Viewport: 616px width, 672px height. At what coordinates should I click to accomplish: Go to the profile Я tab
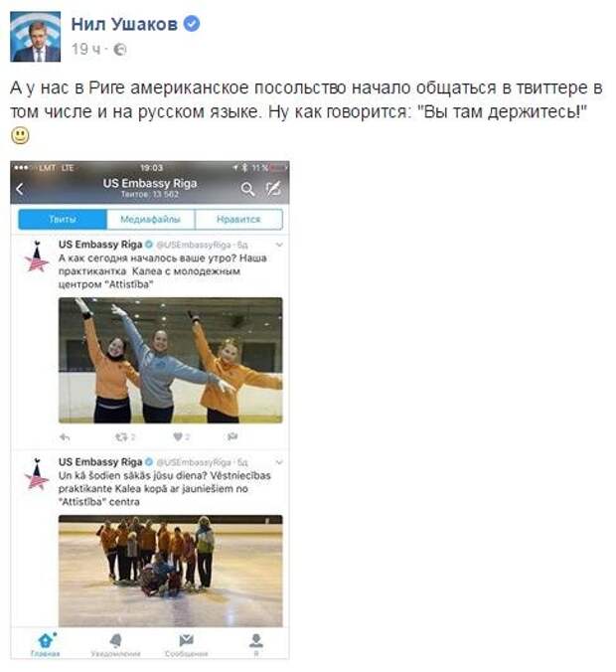click(256, 644)
